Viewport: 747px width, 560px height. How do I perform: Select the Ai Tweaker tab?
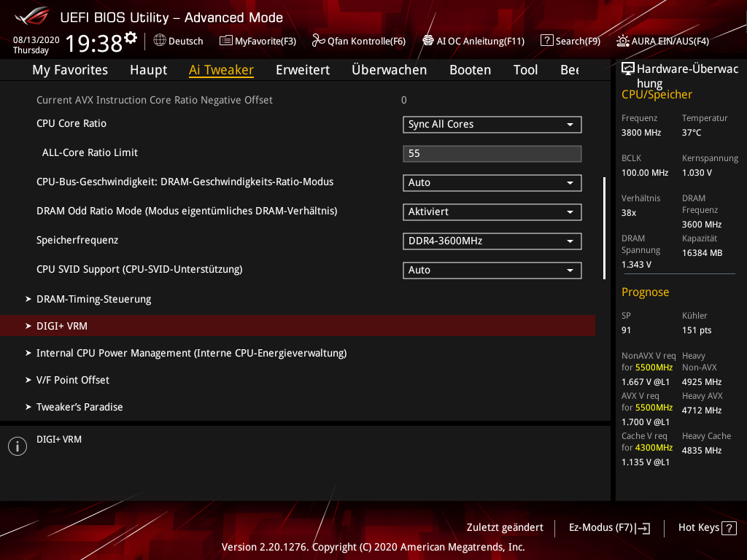[221, 70]
